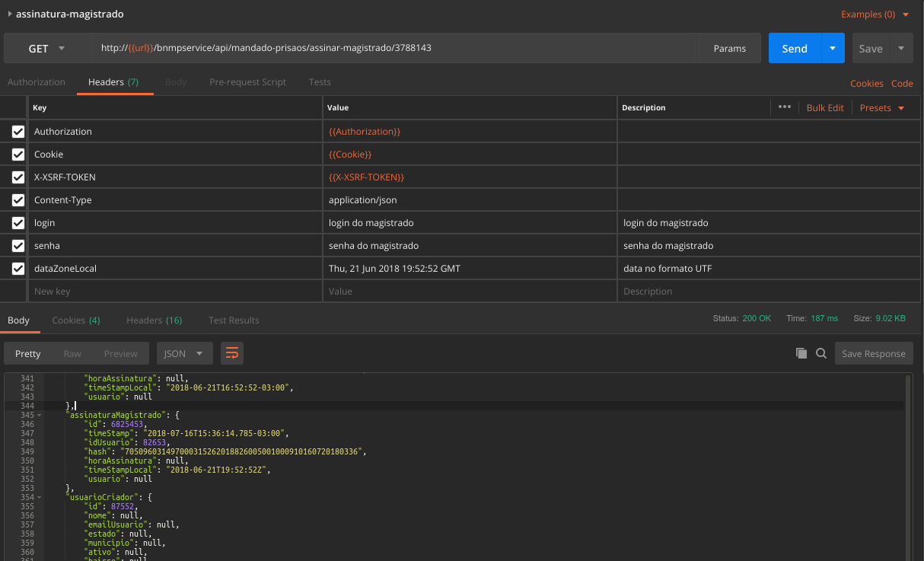Switch to Preview response view

point(121,353)
